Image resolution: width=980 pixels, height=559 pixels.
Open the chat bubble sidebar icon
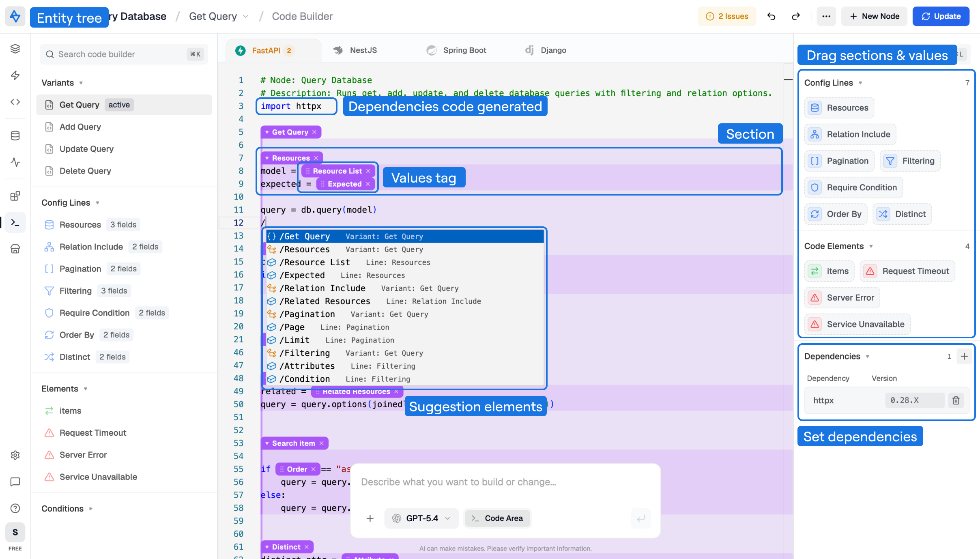(15, 482)
